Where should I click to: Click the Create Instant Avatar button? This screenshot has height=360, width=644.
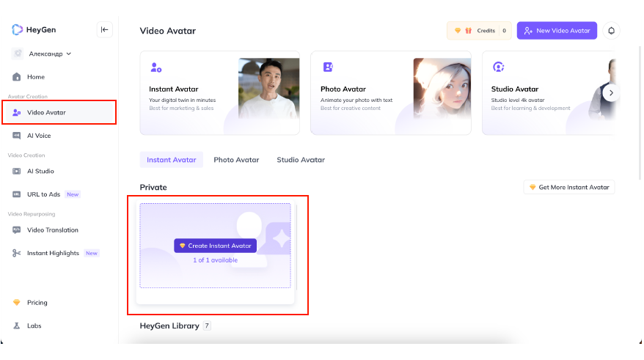point(215,246)
